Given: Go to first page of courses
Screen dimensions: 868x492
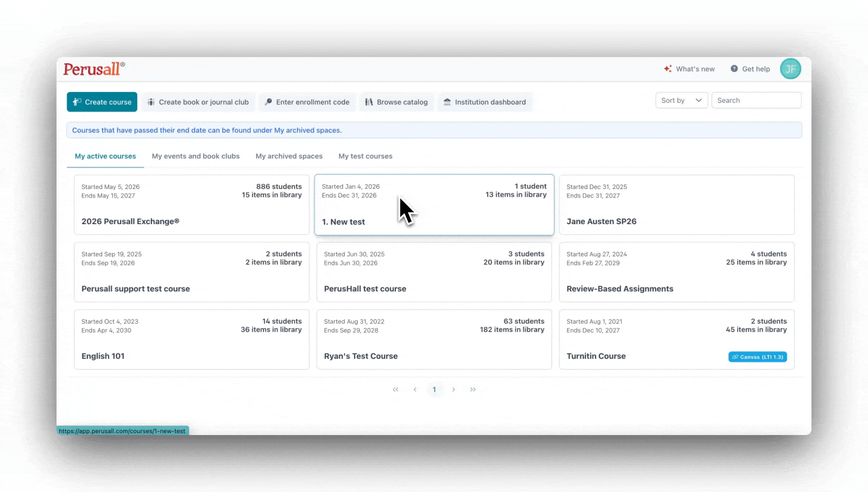Looking at the screenshot, I should [x=395, y=389].
